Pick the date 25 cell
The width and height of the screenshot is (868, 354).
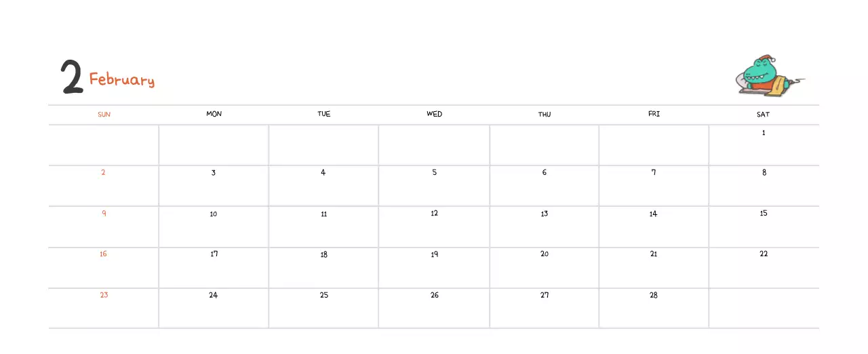pos(324,308)
